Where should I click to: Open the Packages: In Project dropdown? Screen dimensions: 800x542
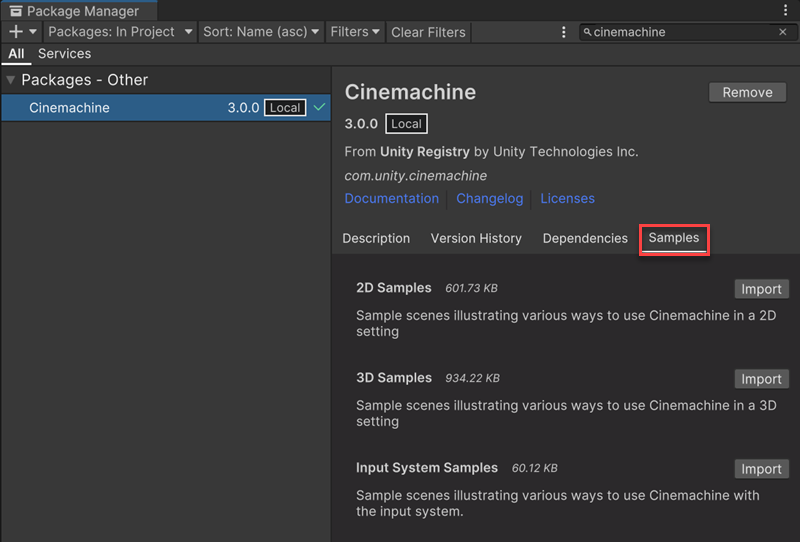120,32
